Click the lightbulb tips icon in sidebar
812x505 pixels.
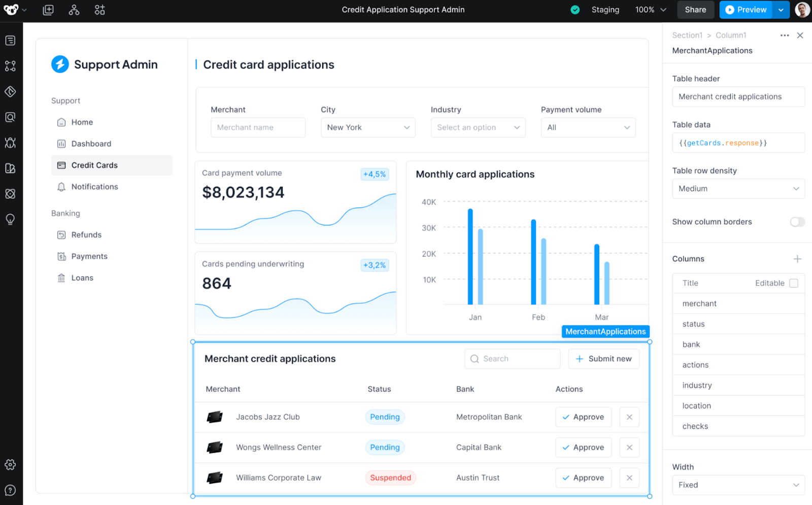tap(10, 219)
